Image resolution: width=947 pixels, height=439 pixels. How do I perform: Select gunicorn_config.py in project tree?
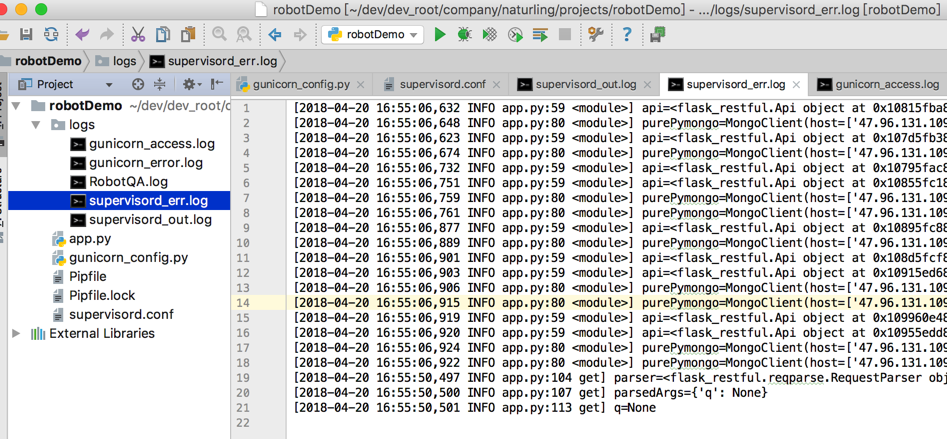pos(129,258)
